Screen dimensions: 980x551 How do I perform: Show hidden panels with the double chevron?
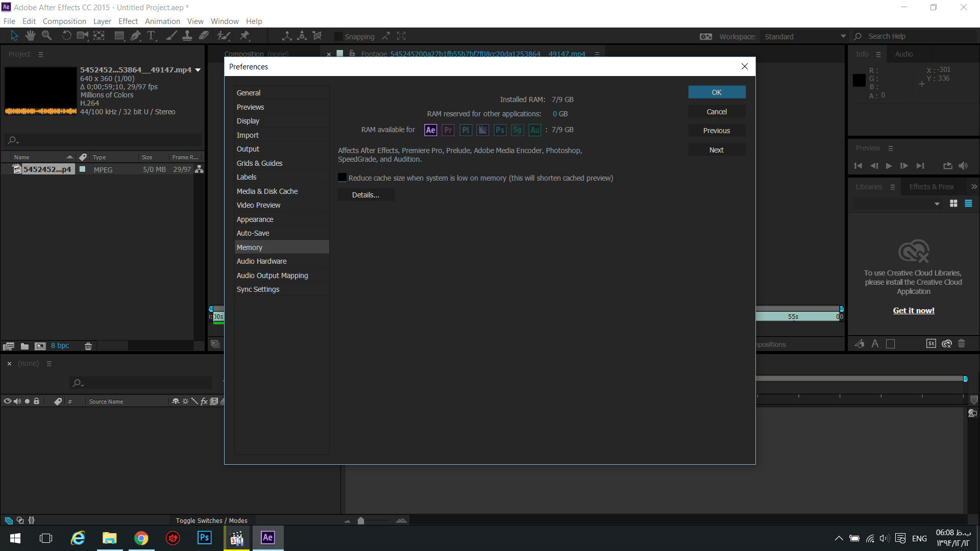click(974, 187)
